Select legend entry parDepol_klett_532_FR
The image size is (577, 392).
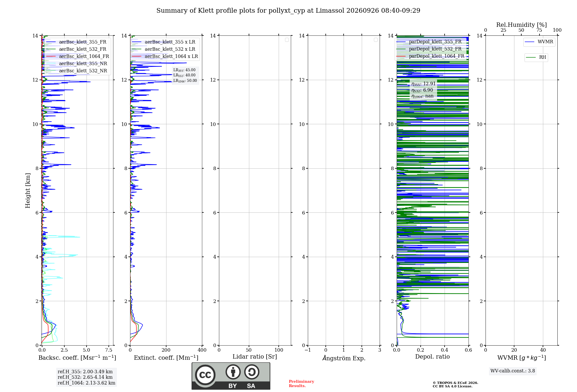click(429, 49)
